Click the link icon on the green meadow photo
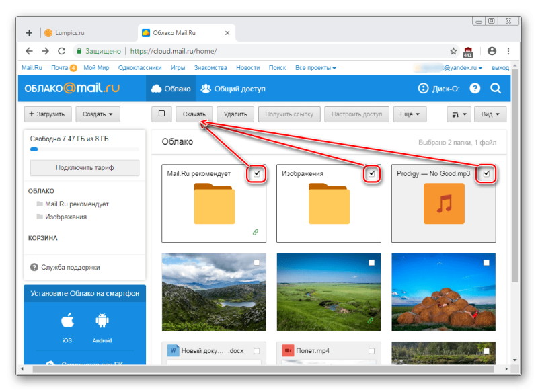538x392 pixels. [x=371, y=321]
